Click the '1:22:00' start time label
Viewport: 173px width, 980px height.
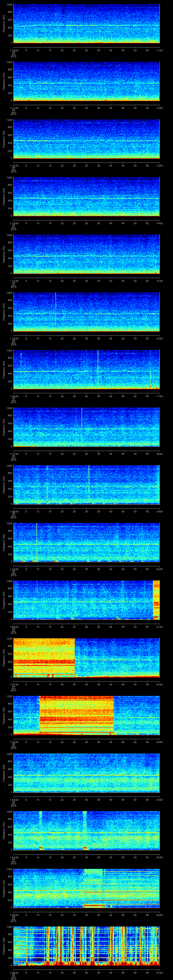[x=14, y=742]
